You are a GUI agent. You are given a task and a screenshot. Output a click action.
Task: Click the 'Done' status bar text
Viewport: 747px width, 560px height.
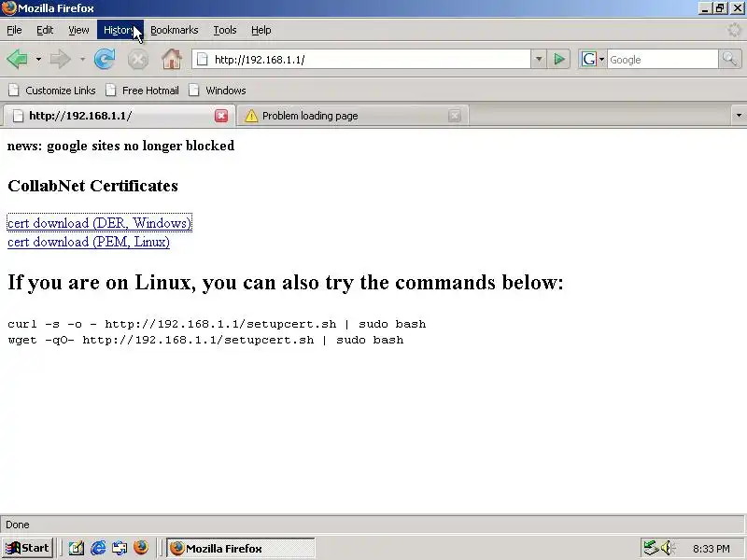coord(18,525)
